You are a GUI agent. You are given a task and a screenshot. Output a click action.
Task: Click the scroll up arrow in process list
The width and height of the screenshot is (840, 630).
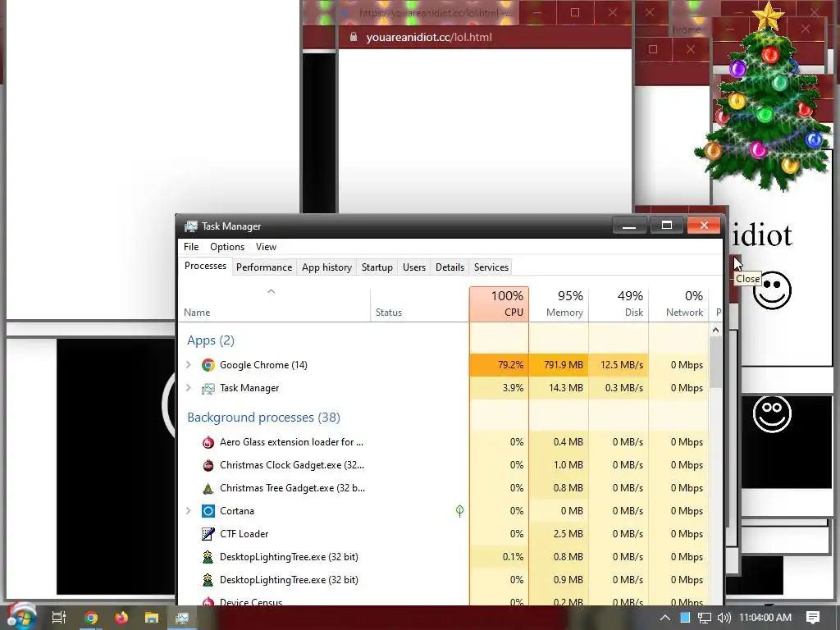click(715, 331)
